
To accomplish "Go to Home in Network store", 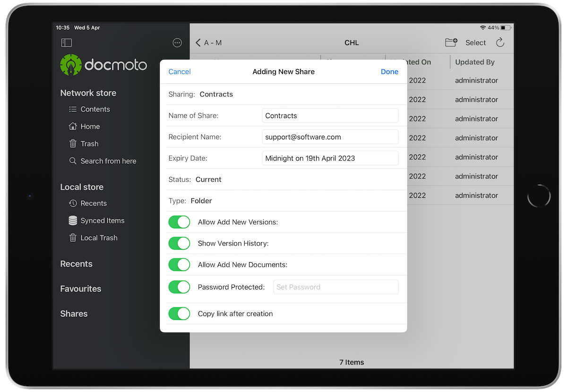I will (89, 127).
